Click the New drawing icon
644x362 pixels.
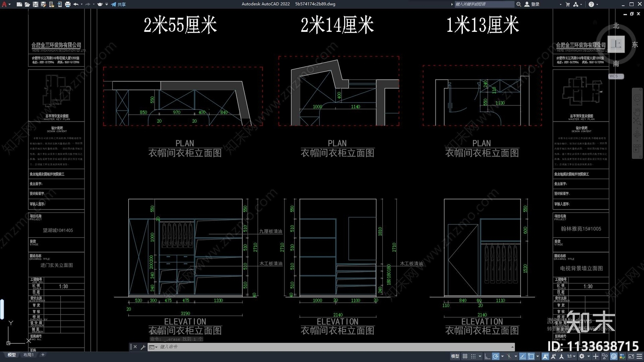click(x=19, y=4)
